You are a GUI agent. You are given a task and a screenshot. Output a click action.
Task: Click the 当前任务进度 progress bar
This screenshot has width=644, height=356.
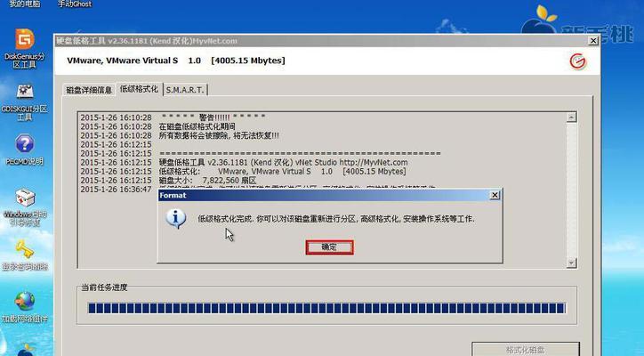pyautogui.click(x=327, y=308)
